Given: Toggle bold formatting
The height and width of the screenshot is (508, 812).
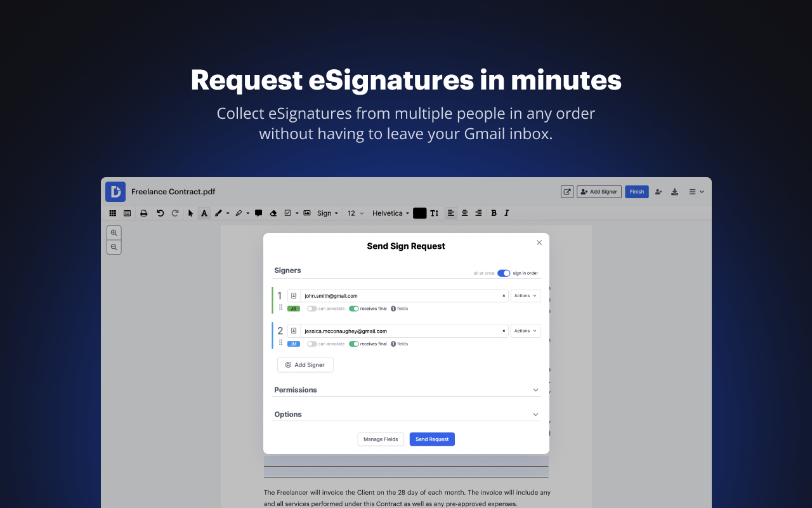Looking at the screenshot, I should [x=494, y=213].
